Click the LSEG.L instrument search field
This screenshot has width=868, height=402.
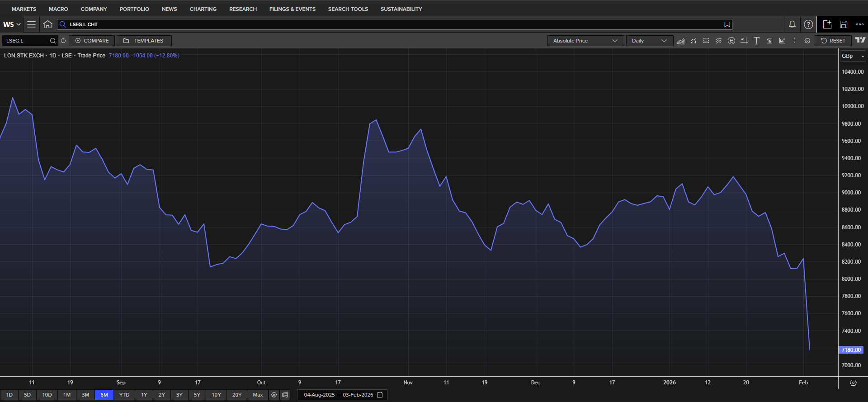click(x=30, y=41)
